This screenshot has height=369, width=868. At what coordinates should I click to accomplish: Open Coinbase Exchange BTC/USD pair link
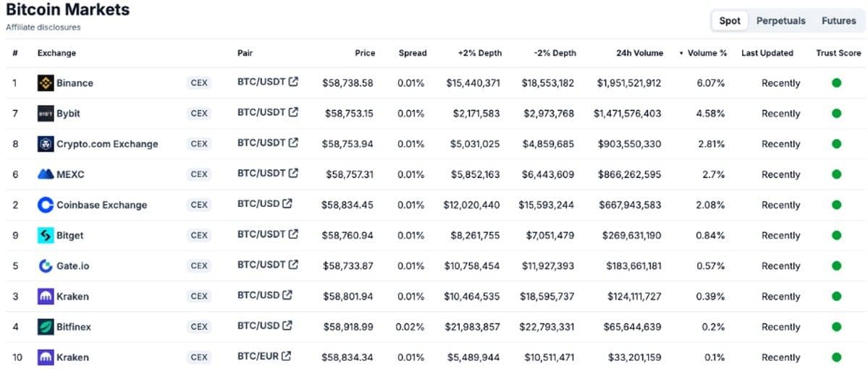[x=258, y=203]
